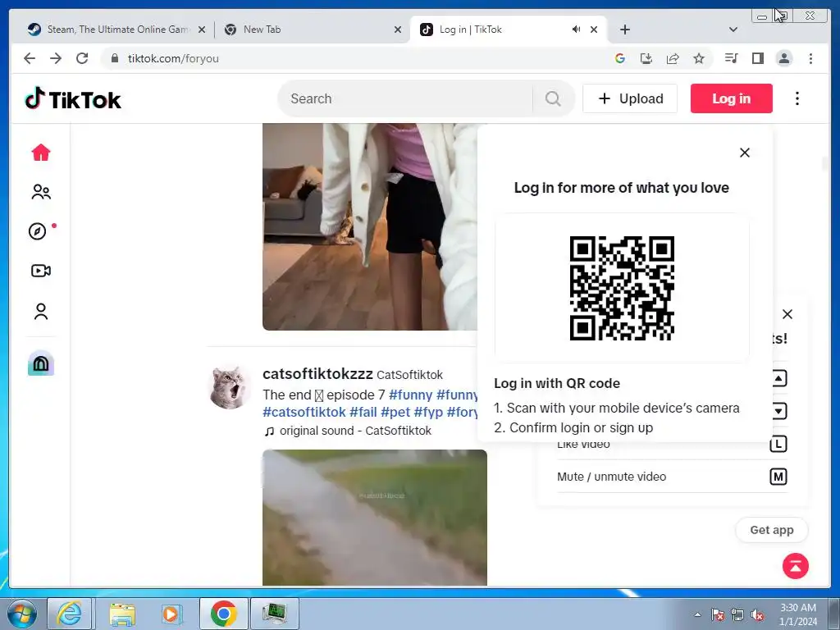
Task: Click the L key icon for like video
Action: [x=778, y=444]
